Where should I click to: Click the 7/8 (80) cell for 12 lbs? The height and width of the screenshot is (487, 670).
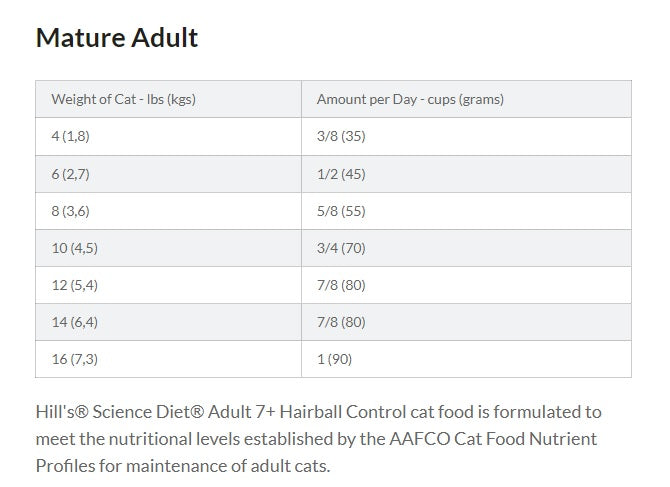(466, 285)
